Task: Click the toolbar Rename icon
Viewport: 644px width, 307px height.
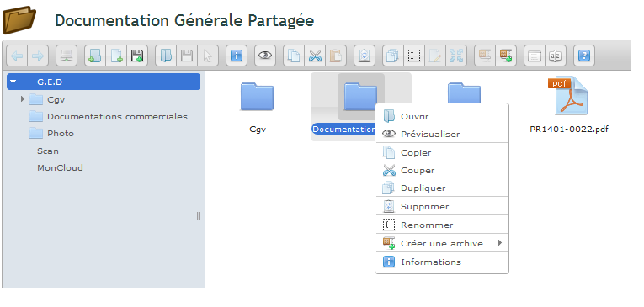Action: click(414, 56)
